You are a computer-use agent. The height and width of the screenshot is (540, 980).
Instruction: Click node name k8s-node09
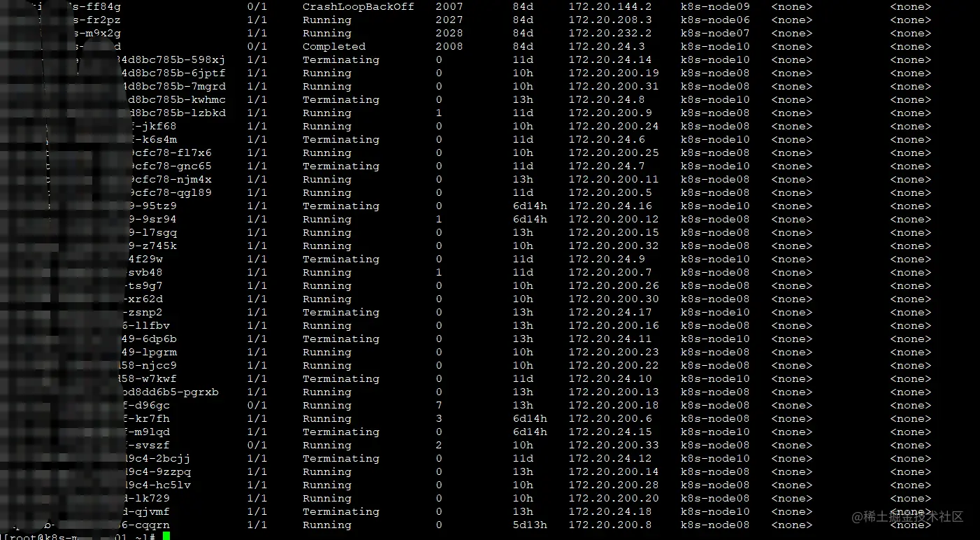[x=715, y=7]
